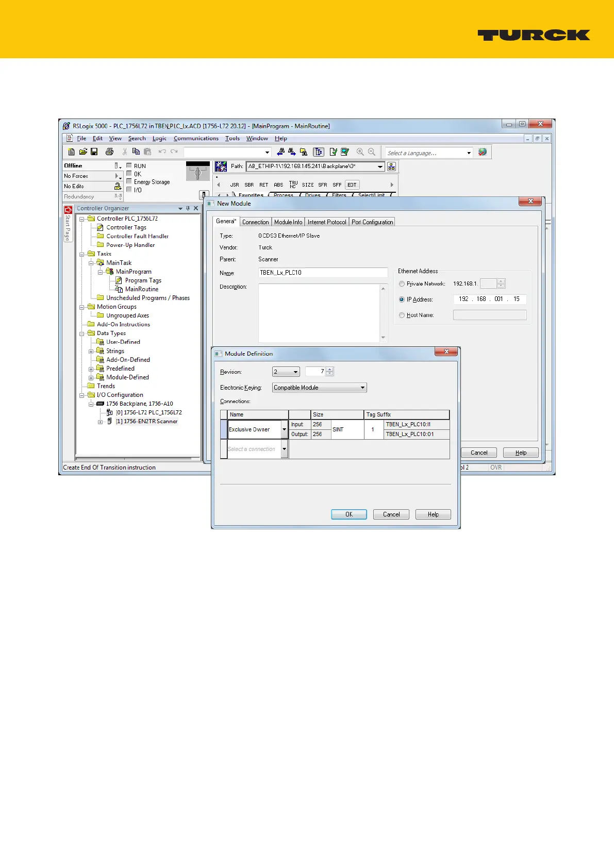Click the RET instruction icon
This screenshot has height=868, width=614.
tap(264, 185)
